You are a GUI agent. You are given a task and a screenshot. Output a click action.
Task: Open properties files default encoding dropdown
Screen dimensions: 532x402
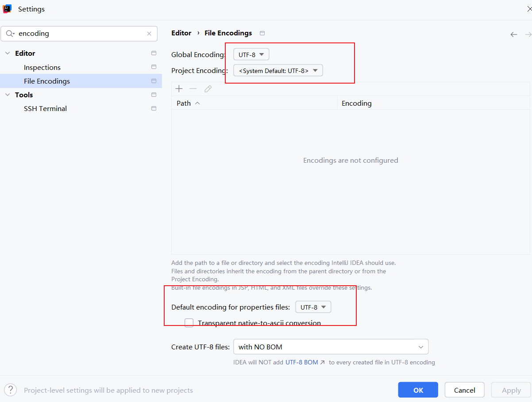pyautogui.click(x=313, y=307)
